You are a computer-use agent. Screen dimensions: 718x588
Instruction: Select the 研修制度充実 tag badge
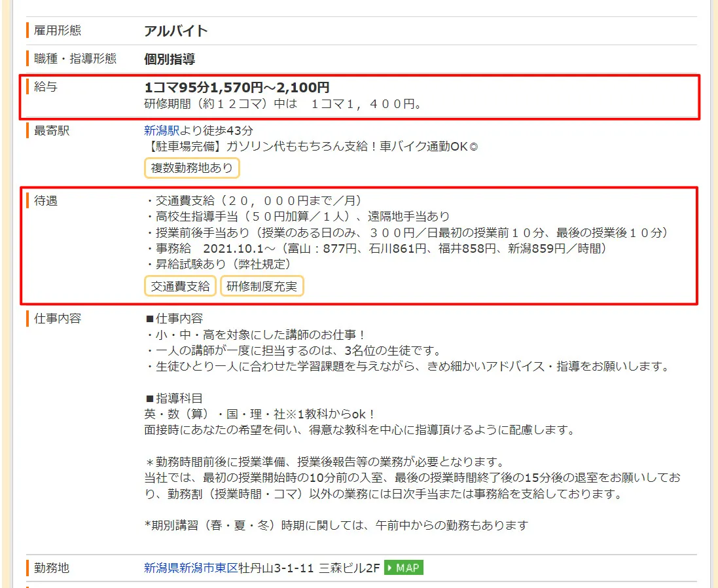coord(262,286)
